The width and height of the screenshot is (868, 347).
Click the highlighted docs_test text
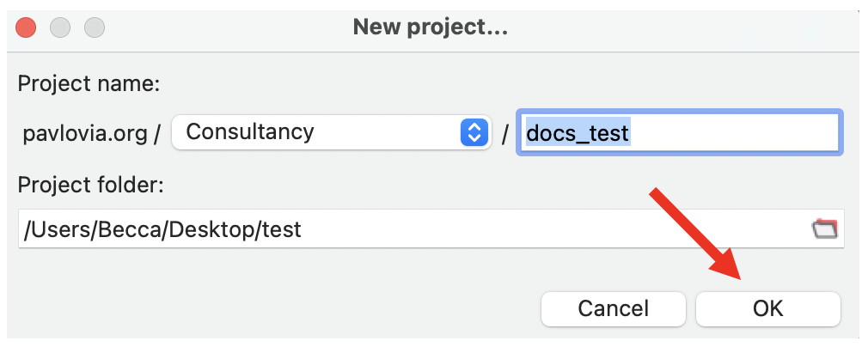pos(578,133)
